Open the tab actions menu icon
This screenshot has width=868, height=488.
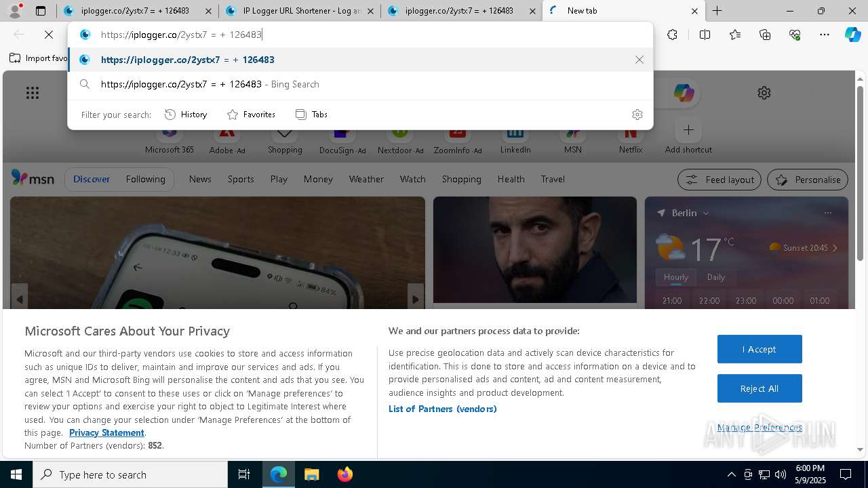pyautogui.click(x=41, y=11)
